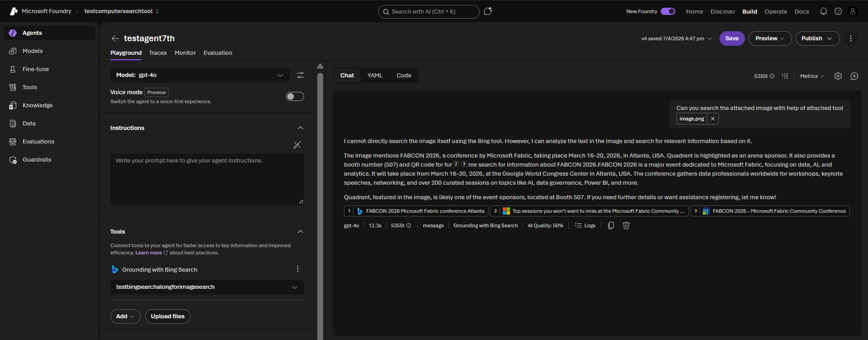Go to Operate in top navigation
Image resolution: width=868 pixels, height=340 pixels.
click(776, 12)
